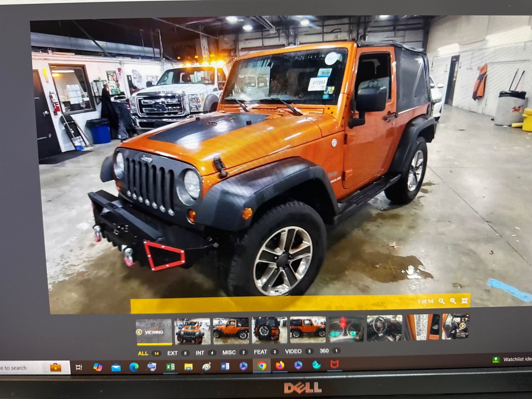Open the Watchlist ideas tray widget
Screen dimensions: 532x399
click(x=512, y=359)
